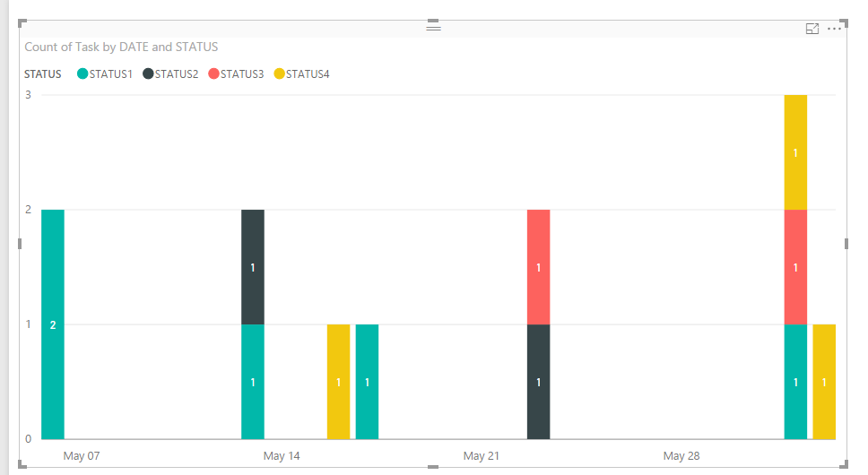Click the bottom-right corner resize handle

[x=845, y=465]
